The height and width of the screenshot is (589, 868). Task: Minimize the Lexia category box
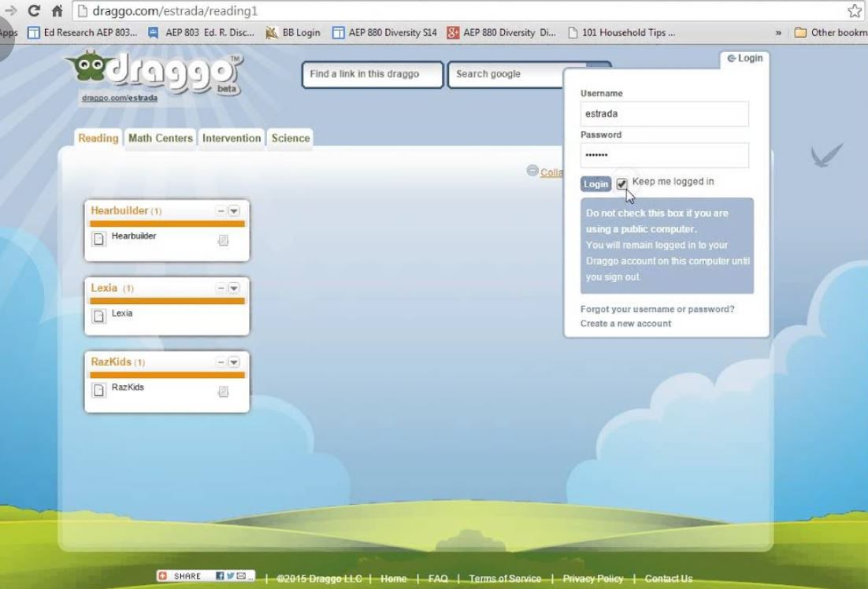(x=221, y=288)
